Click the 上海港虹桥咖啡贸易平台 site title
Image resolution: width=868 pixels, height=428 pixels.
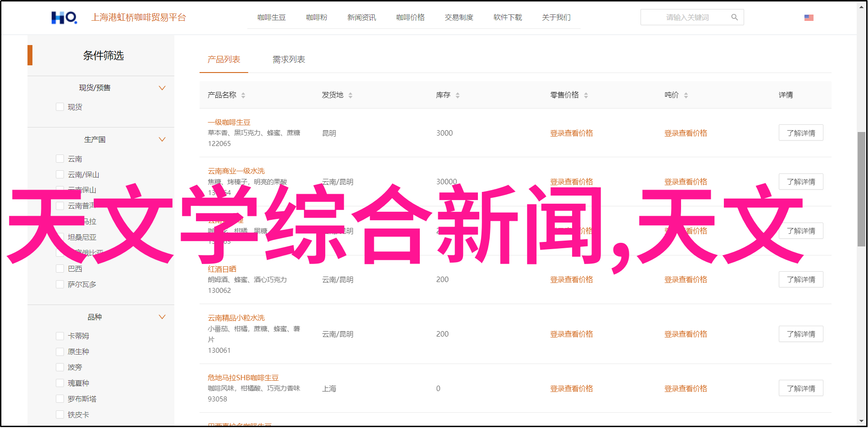(x=138, y=18)
